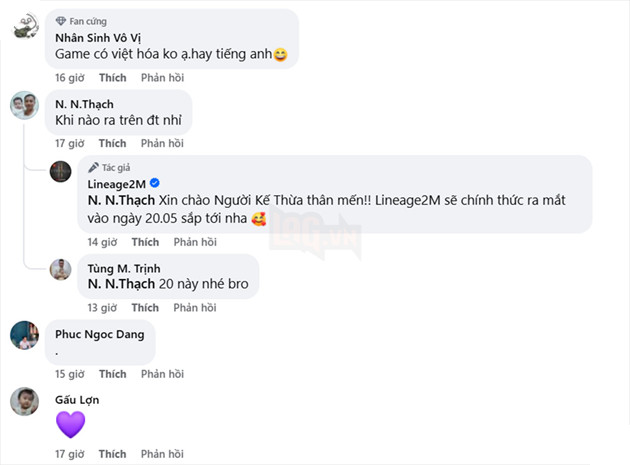Open the Lineage2M page name link
630x465 pixels.
[x=119, y=184]
